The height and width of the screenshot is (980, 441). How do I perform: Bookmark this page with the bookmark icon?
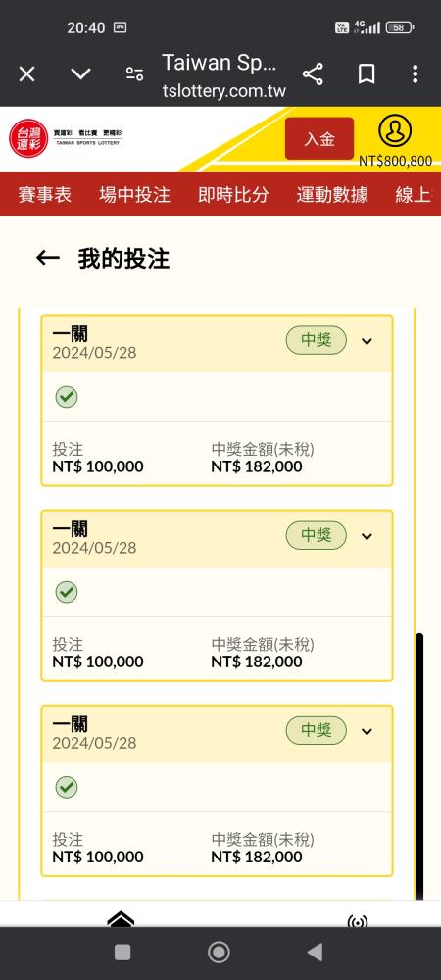367,75
